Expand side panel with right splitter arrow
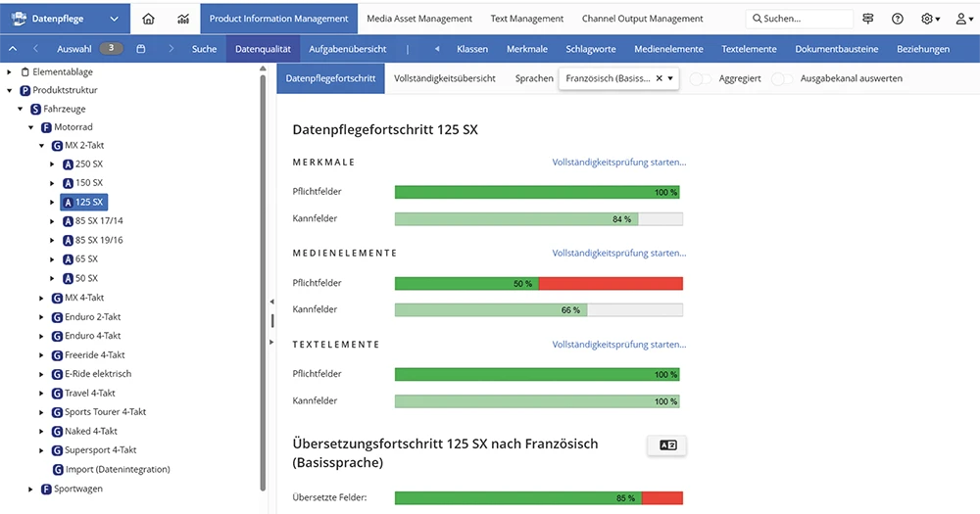Viewport: 980px width, 514px height. (271, 343)
